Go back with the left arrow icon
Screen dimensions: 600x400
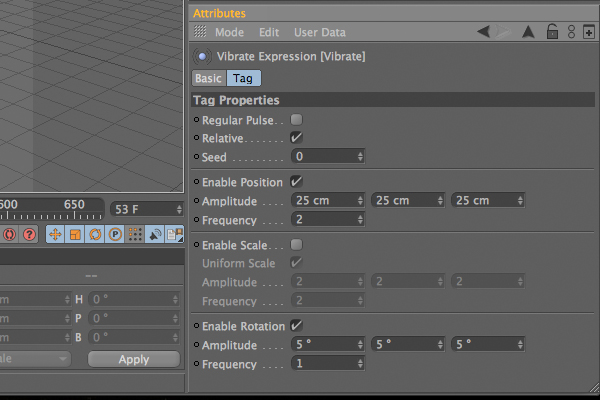tap(484, 31)
